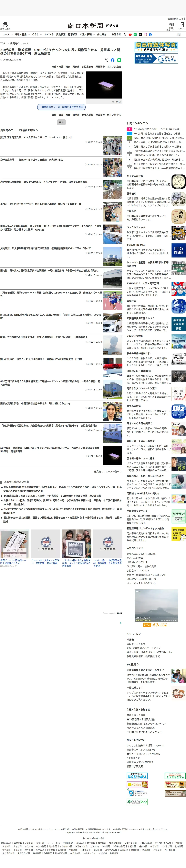Open the データベース部 link in the footer
The height and width of the screenshot is (868, 186).
[135, 830]
